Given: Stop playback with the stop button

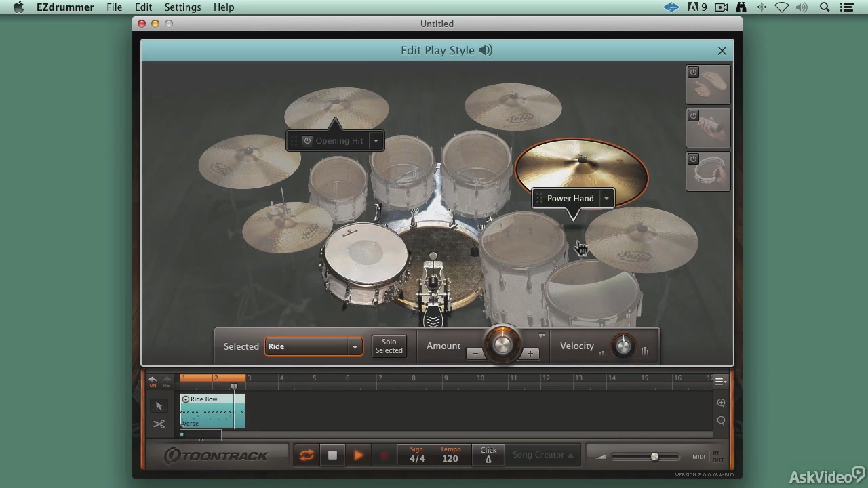Looking at the screenshot, I should pos(332,455).
